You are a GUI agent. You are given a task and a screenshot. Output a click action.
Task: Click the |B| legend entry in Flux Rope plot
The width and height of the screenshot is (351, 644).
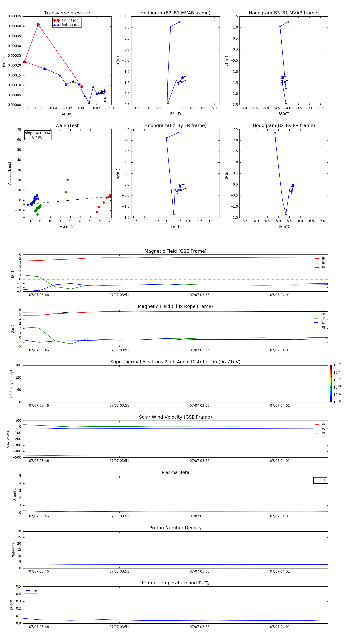pyautogui.click(x=320, y=327)
